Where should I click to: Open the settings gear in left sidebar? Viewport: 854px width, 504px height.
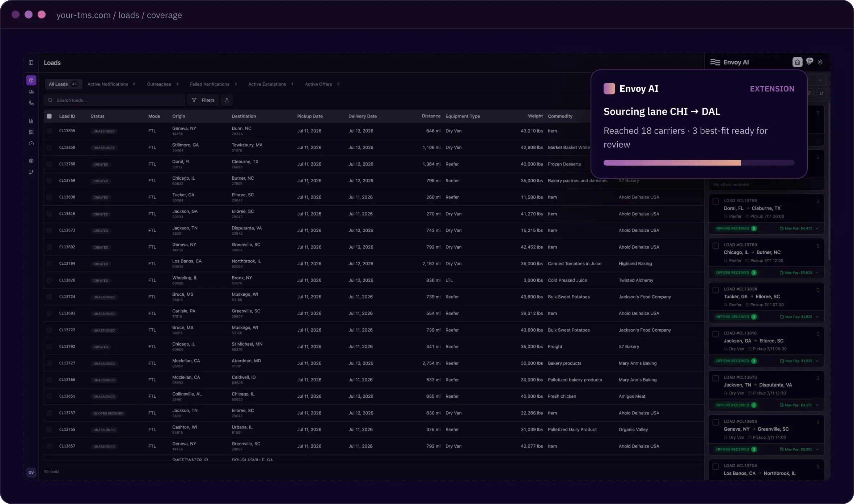(31, 161)
